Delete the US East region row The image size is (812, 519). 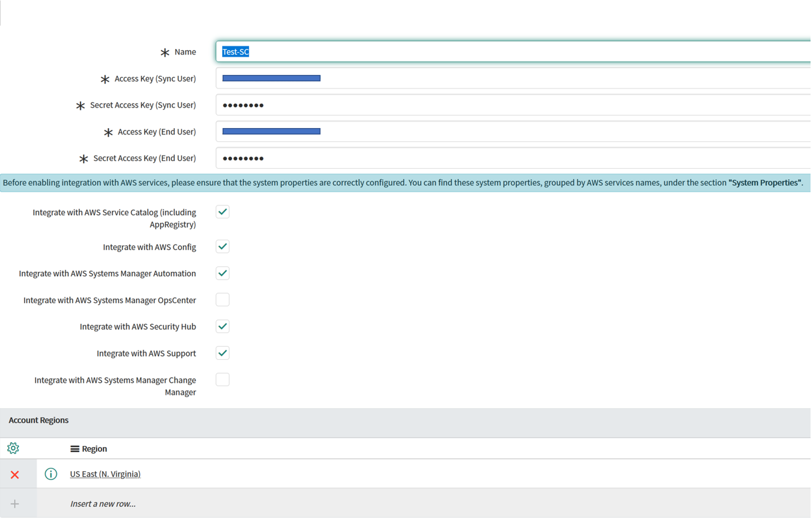pyautogui.click(x=14, y=474)
